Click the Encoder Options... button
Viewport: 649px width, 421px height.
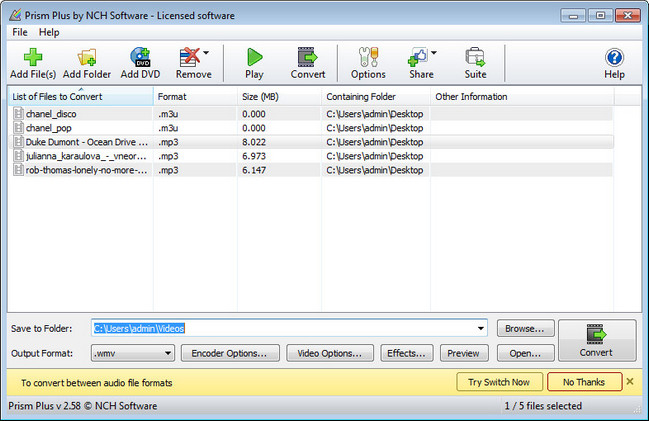(229, 353)
